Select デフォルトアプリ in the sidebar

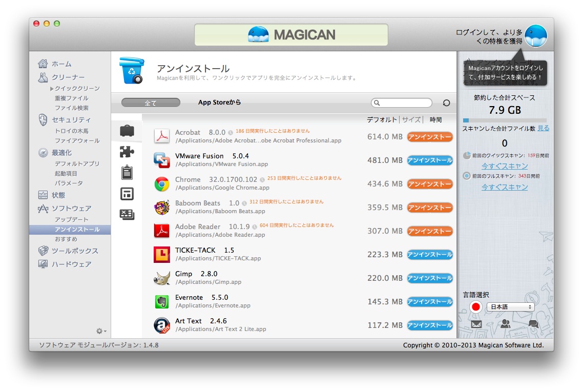coord(77,163)
